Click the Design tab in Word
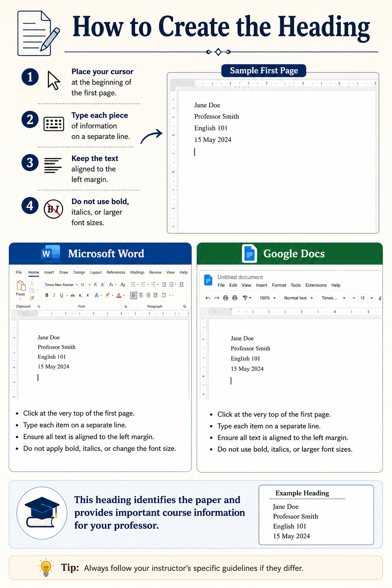 coord(79,273)
